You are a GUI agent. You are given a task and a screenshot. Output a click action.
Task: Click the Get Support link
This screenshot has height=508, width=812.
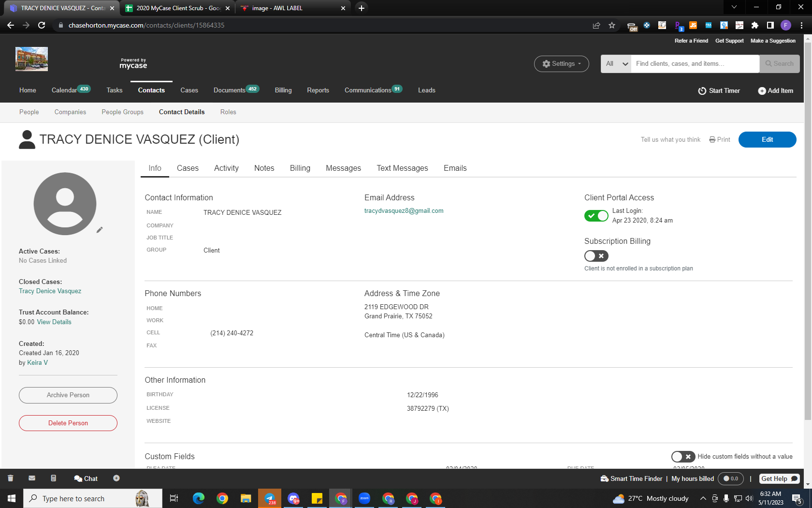click(730, 41)
